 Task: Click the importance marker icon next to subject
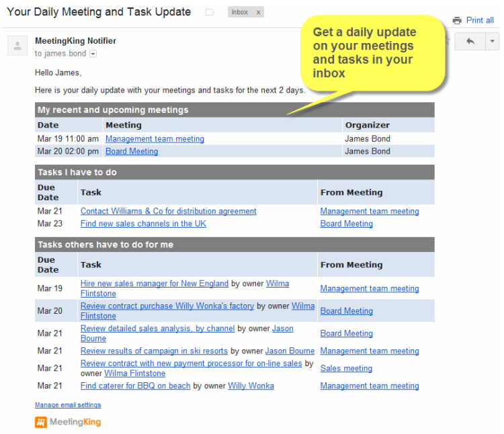[x=210, y=13]
